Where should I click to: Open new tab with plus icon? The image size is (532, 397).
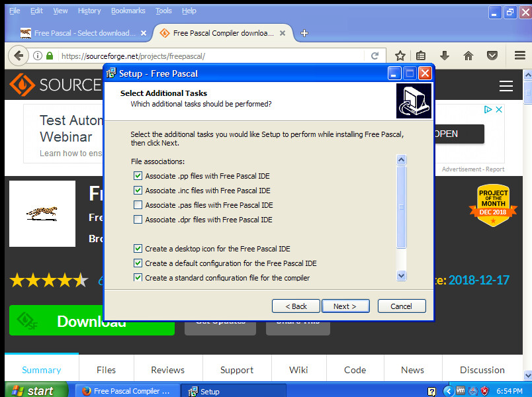point(304,33)
